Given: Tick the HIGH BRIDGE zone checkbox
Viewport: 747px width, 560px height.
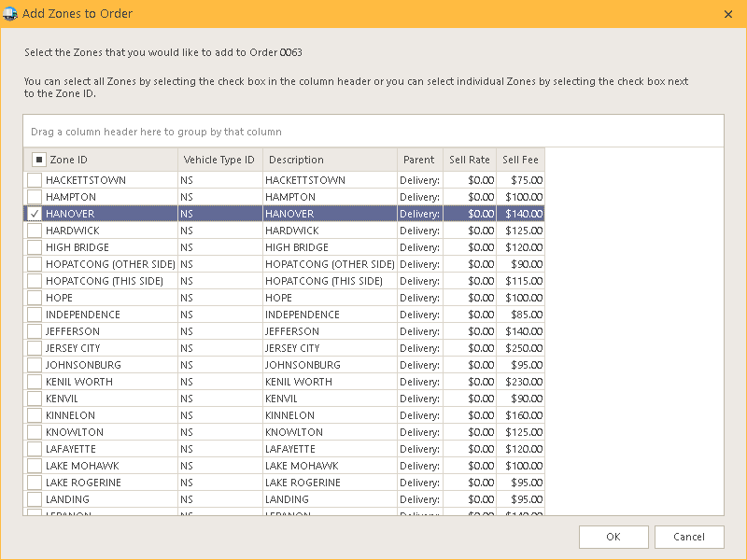Looking at the screenshot, I should 35,247.
